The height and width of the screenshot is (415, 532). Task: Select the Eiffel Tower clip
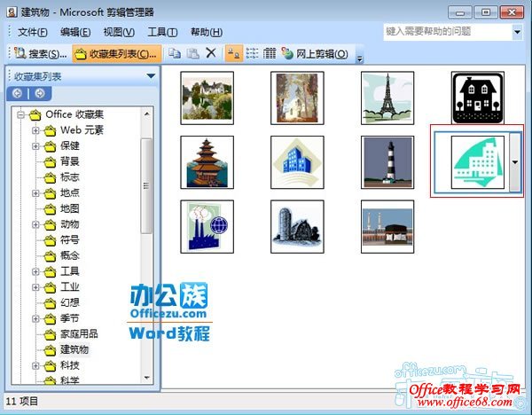(387, 98)
